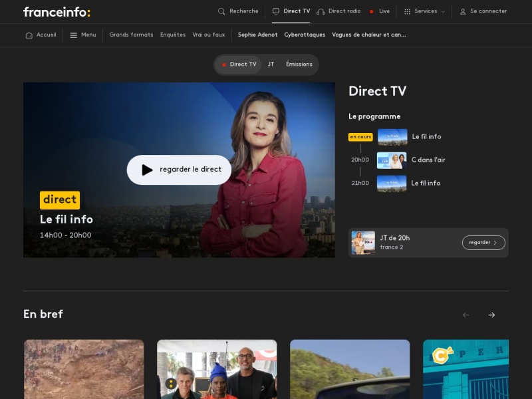Open the blue cartoon building card

466,369
